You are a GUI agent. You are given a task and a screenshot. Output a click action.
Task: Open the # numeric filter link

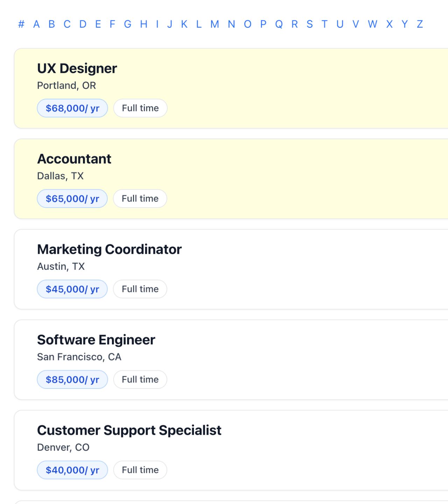click(21, 24)
